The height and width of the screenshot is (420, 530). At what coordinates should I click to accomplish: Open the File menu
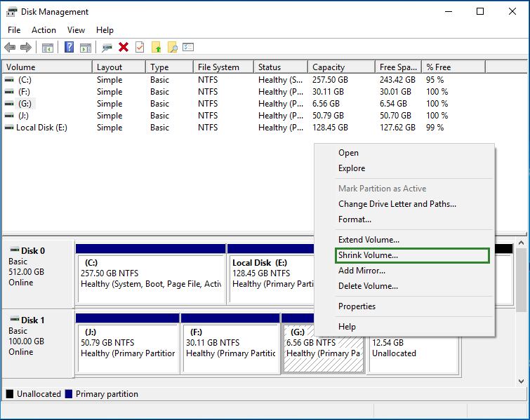point(14,30)
